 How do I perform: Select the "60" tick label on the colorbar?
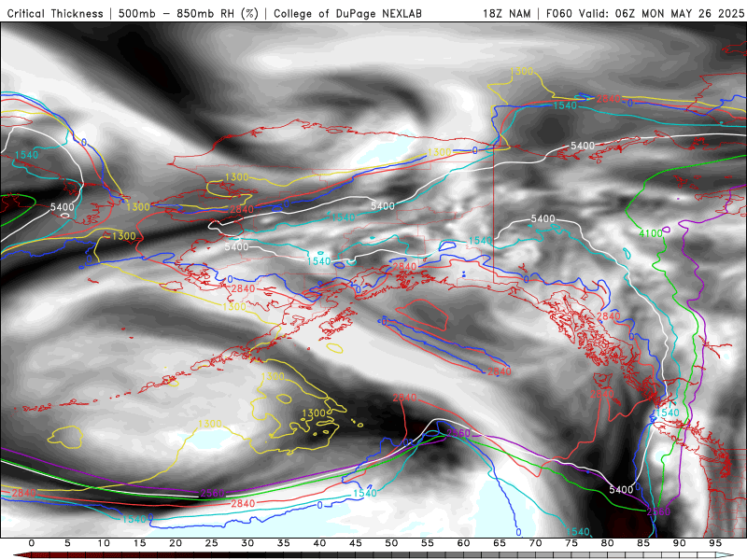click(463, 543)
